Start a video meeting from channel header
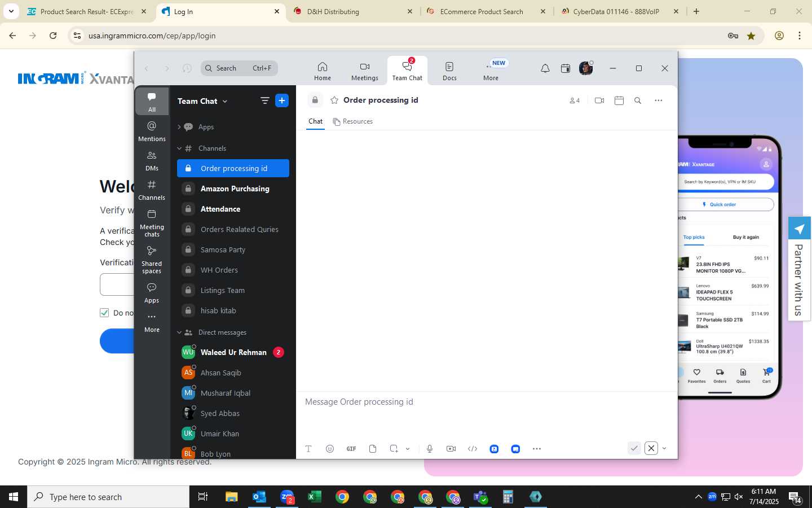The width and height of the screenshot is (812, 508). [x=599, y=100]
